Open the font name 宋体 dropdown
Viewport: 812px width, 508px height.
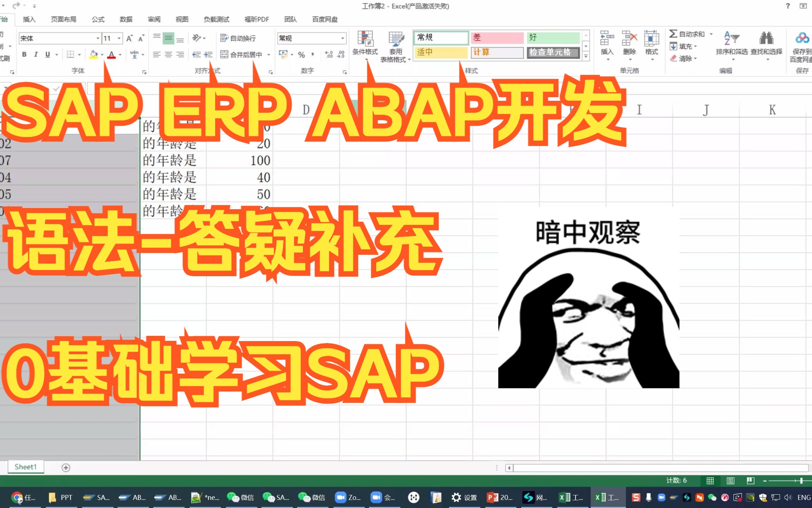tap(98, 38)
